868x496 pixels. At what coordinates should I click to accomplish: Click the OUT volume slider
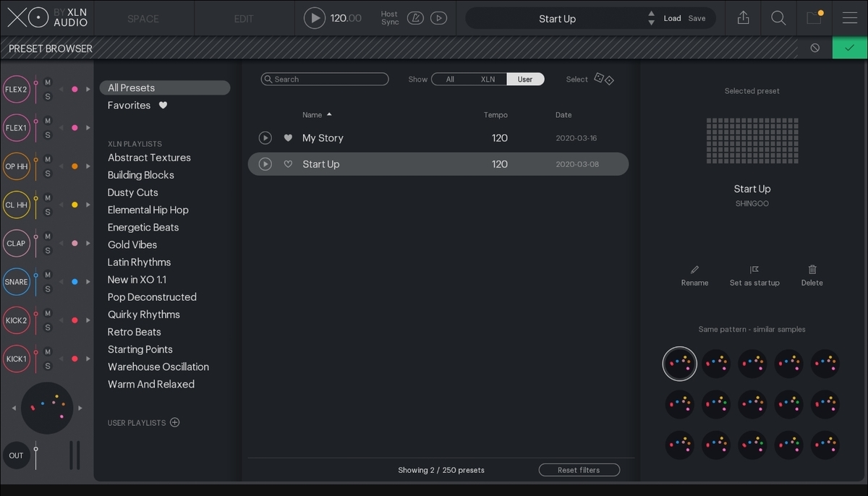point(35,456)
